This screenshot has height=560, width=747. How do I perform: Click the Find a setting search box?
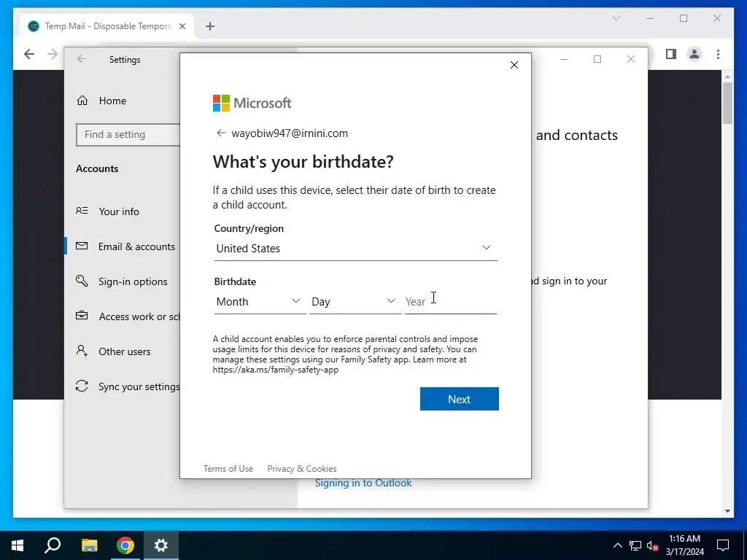click(128, 135)
